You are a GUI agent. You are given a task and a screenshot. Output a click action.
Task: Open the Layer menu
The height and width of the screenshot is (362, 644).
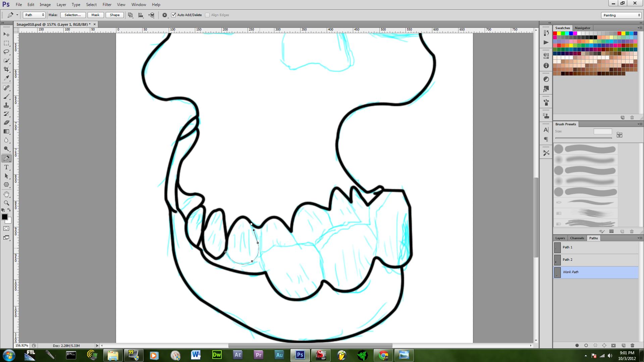(x=61, y=5)
